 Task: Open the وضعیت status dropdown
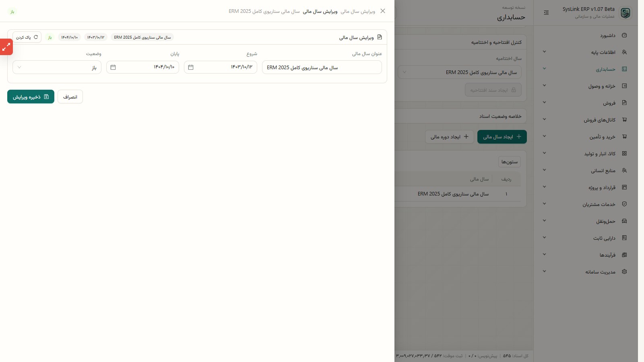click(57, 67)
